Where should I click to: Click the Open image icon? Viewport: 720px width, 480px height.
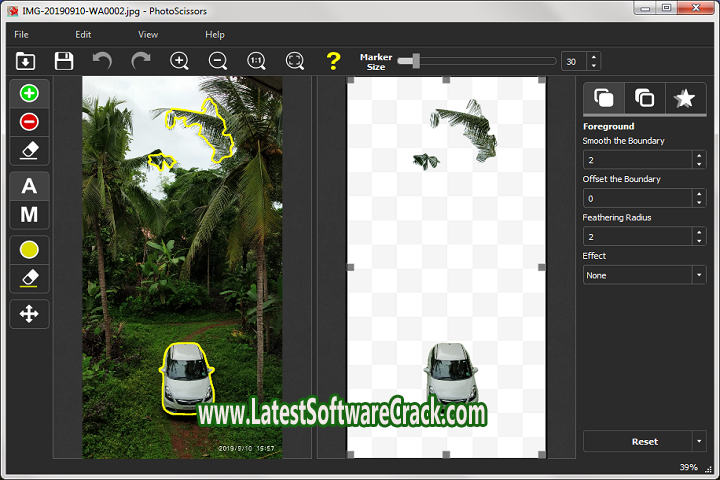point(26,61)
